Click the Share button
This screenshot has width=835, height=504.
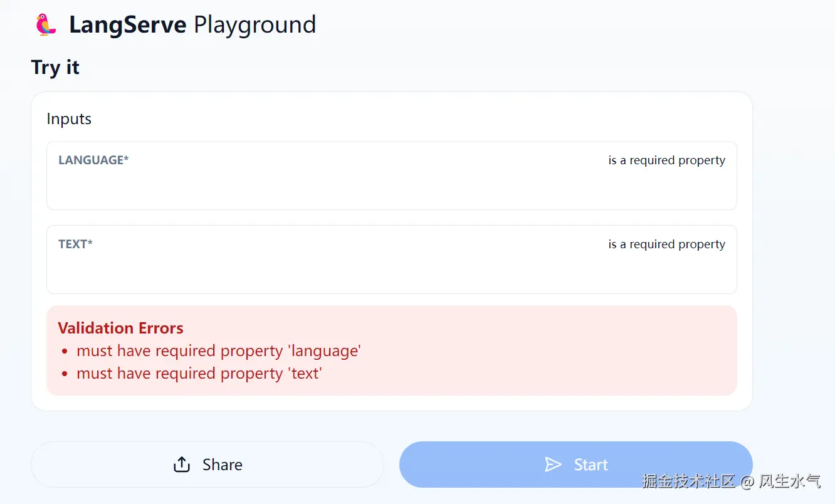pyautogui.click(x=207, y=465)
